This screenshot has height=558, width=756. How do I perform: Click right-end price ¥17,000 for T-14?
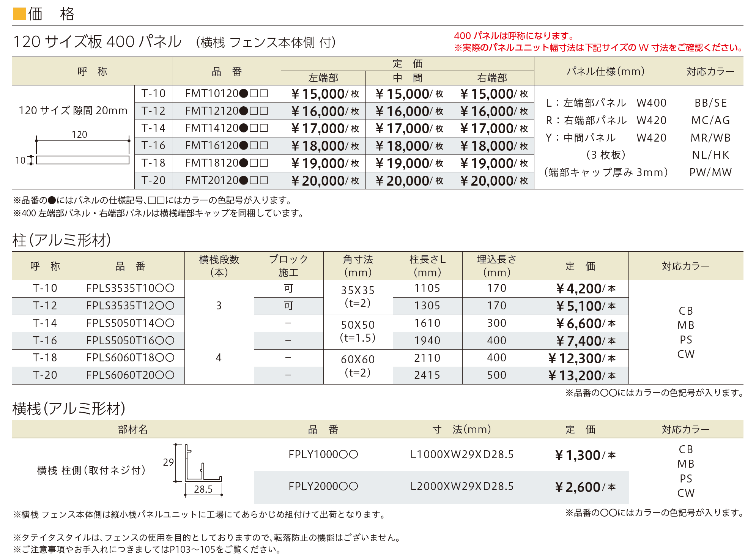(494, 129)
